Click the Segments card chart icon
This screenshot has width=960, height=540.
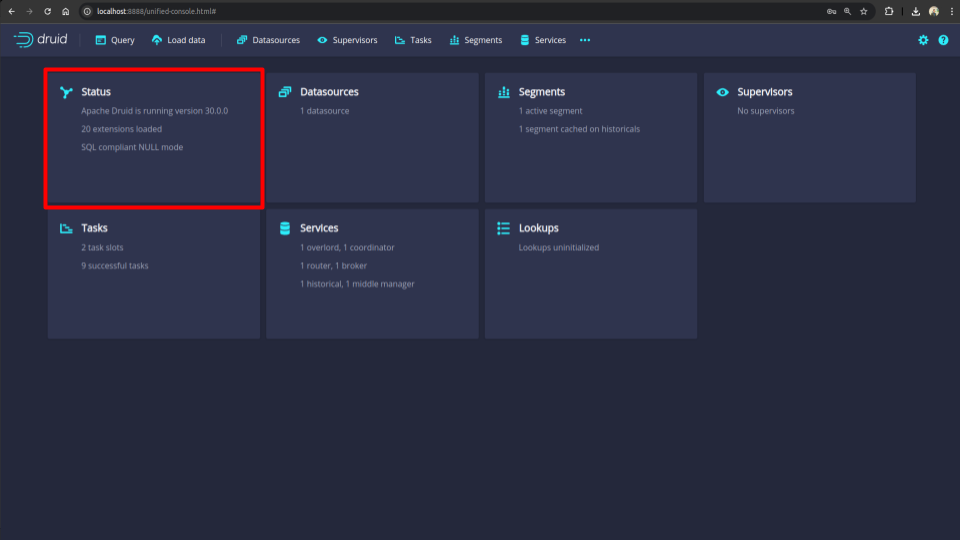click(504, 92)
